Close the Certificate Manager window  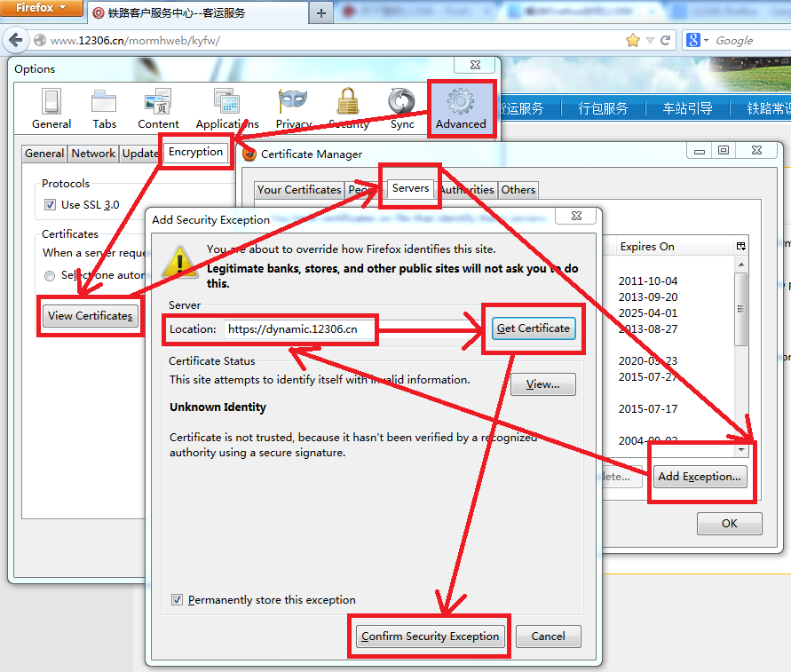pos(756,151)
